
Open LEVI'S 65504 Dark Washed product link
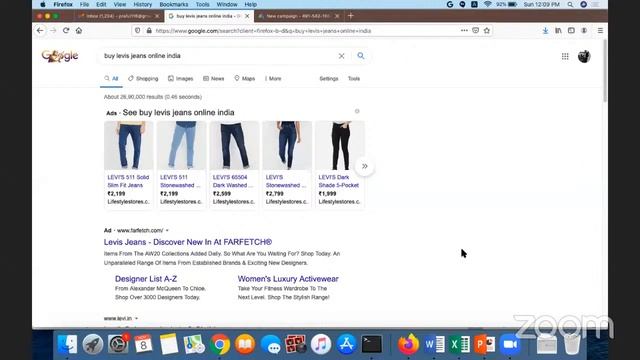pos(233,181)
